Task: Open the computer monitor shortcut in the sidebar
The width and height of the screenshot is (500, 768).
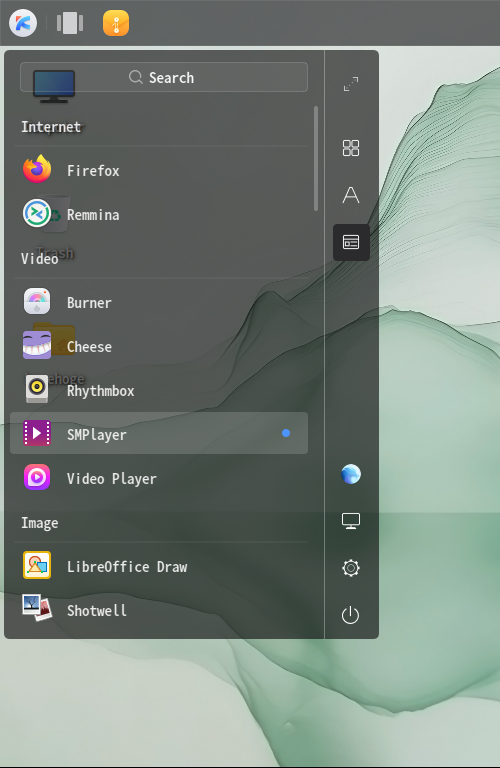Action: point(351,521)
